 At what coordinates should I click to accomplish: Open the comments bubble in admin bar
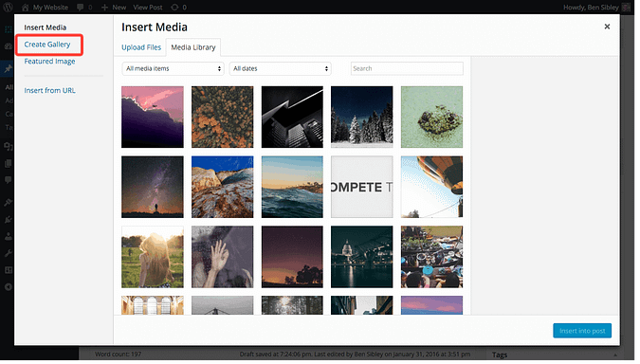point(85,8)
